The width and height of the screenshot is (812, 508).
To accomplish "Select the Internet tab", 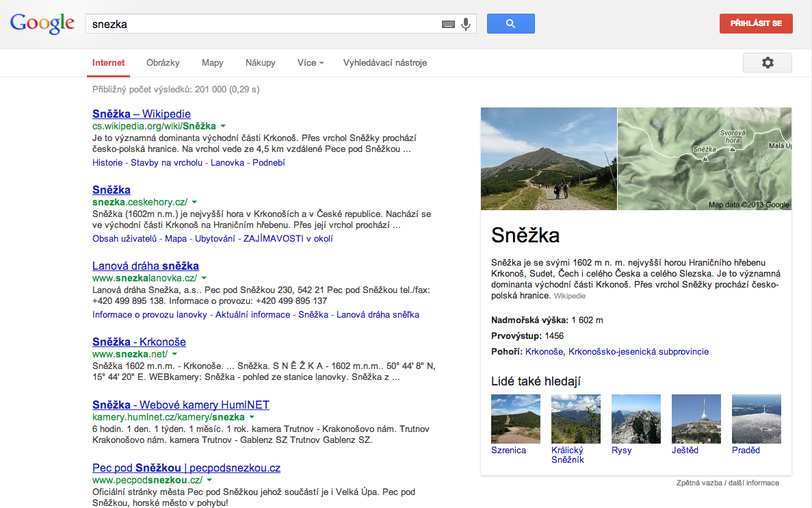I will coord(108,63).
